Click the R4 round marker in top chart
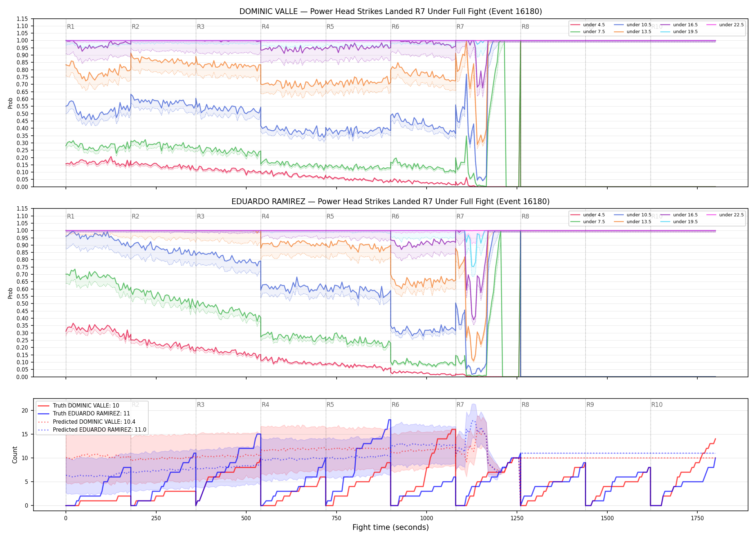Screen dimensions: 756x540 (265, 27)
